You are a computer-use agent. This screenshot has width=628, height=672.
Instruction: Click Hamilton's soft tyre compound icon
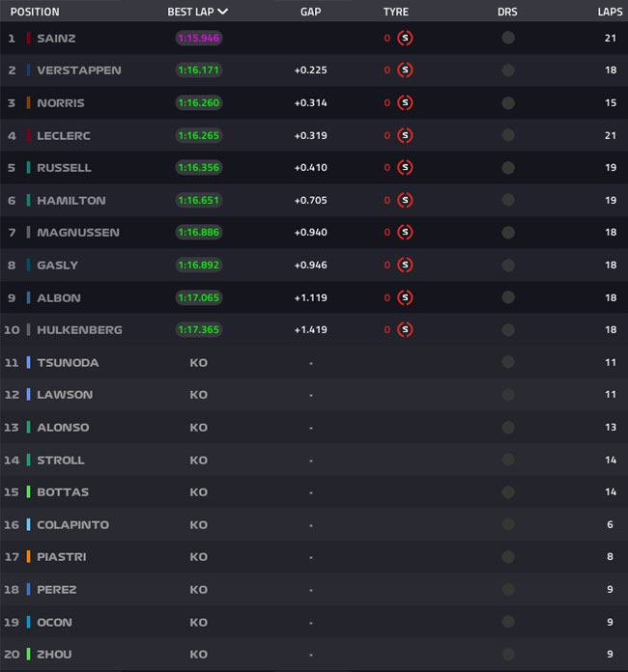(405, 200)
